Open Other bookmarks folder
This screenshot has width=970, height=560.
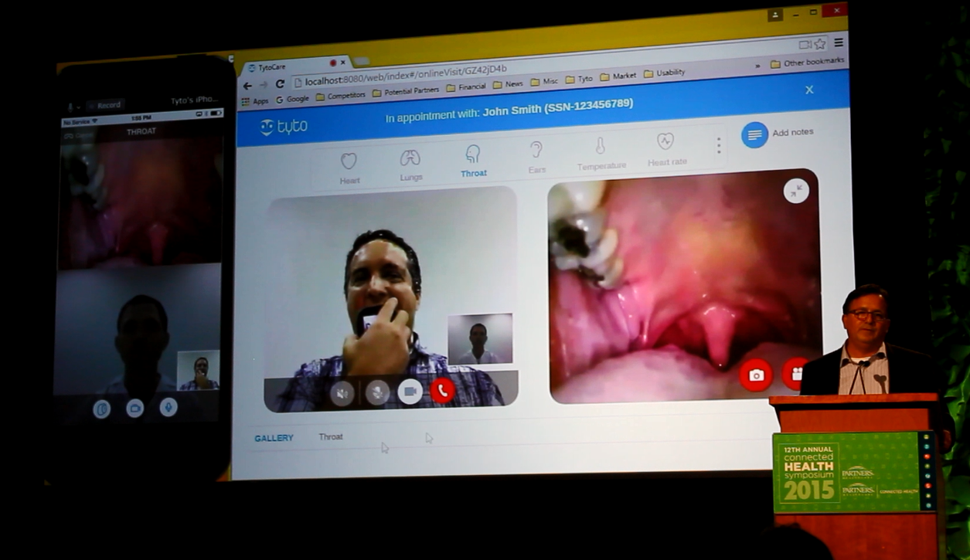click(808, 63)
